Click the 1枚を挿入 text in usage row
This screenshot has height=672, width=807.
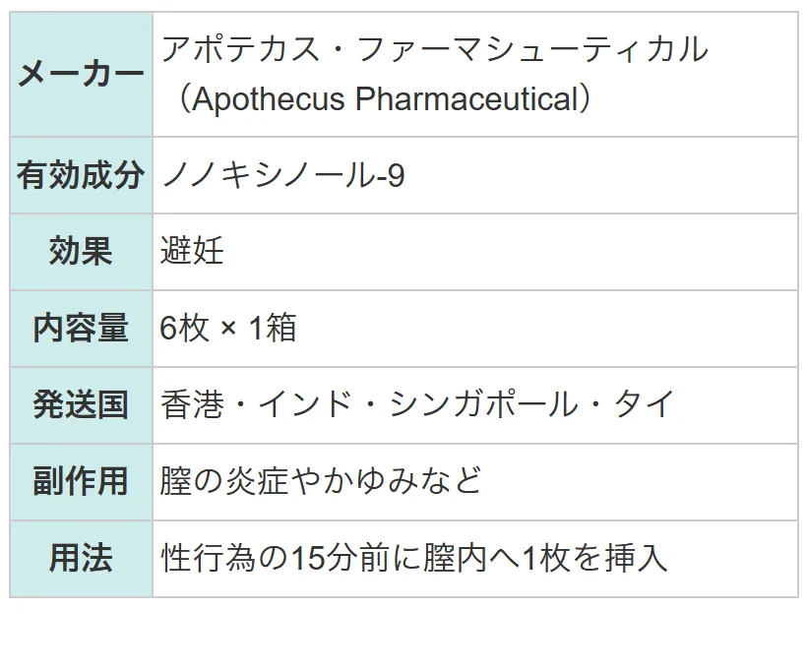tap(595, 558)
